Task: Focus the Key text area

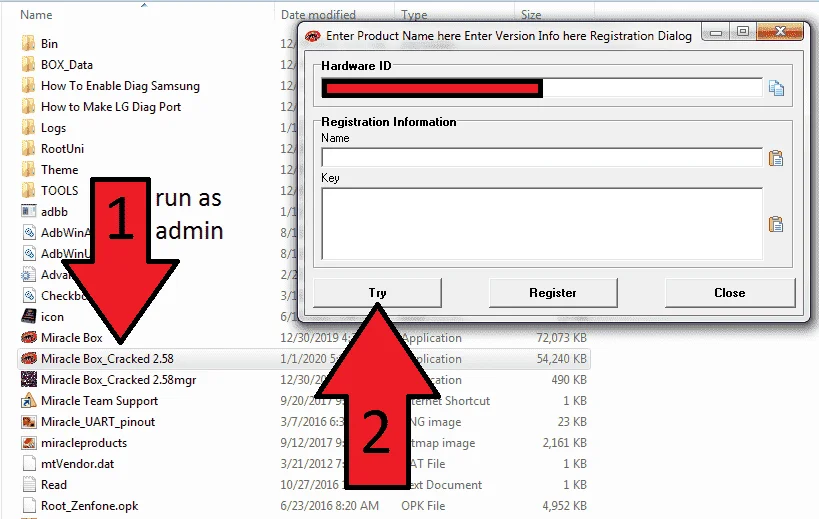Action: (542, 223)
